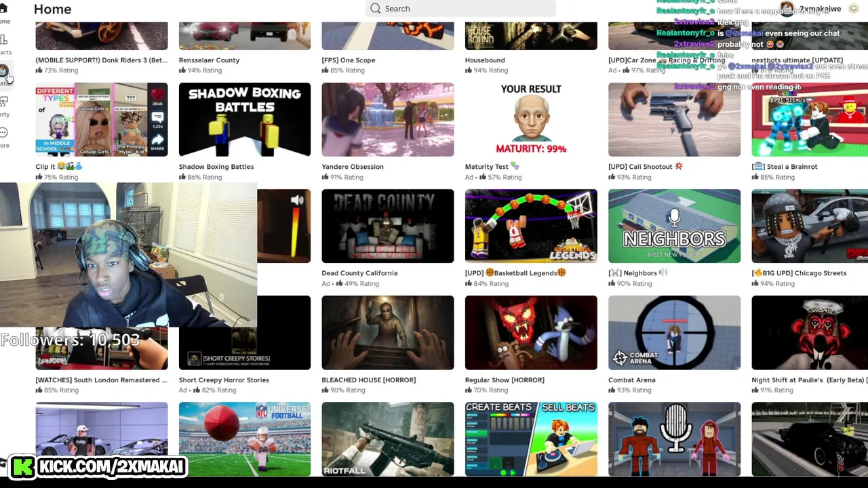Open Dead County California thumbnail
Screen dimensions: 868x488
tap(388, 226)
